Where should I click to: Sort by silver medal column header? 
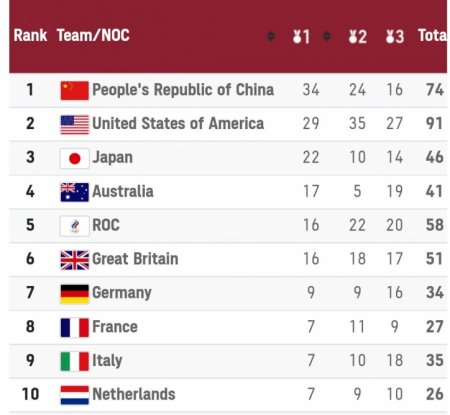[357, 36]
